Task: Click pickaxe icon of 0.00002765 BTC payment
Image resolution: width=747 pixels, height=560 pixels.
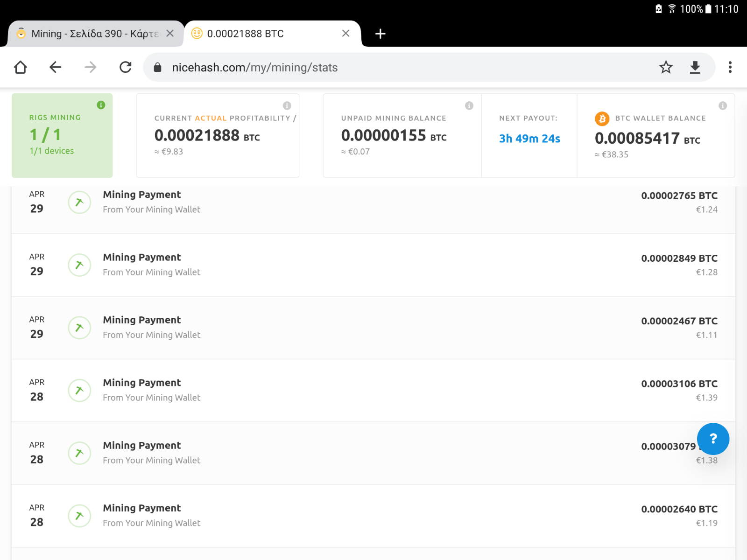Action: pyautogui.click(x=79, y=202)
